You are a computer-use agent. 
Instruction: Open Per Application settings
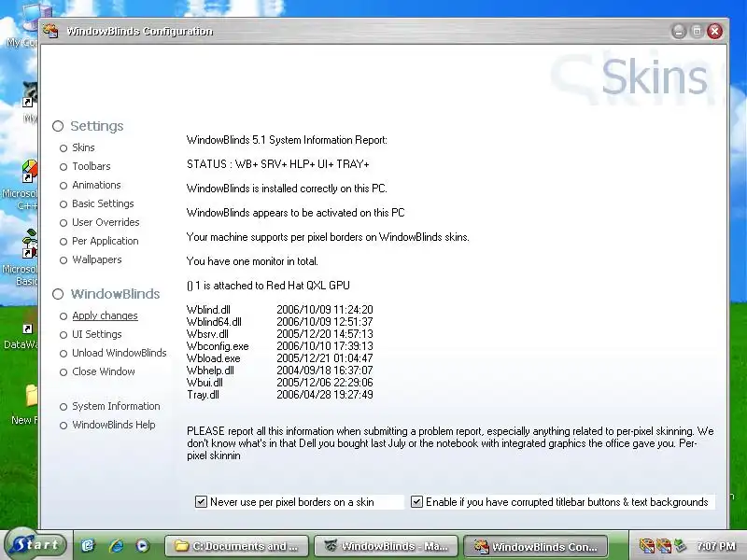[106, 241]
